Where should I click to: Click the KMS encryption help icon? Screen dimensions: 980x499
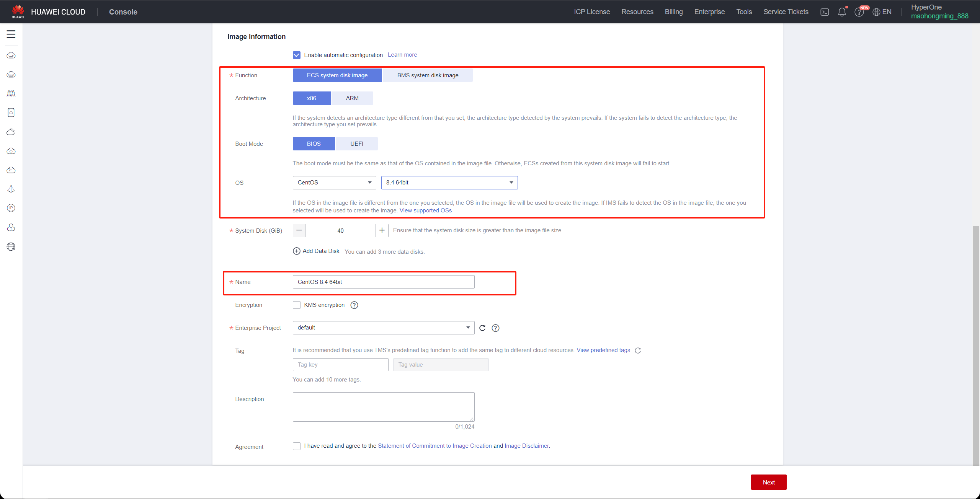coord(354,305)
